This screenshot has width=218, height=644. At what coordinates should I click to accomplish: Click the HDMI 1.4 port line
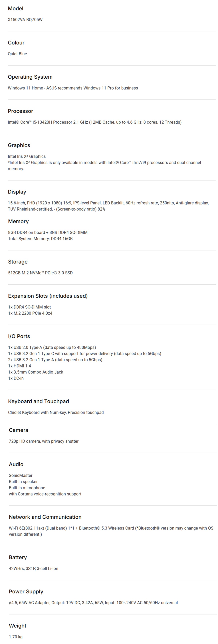pyautogui.click(x=19, y=366)
